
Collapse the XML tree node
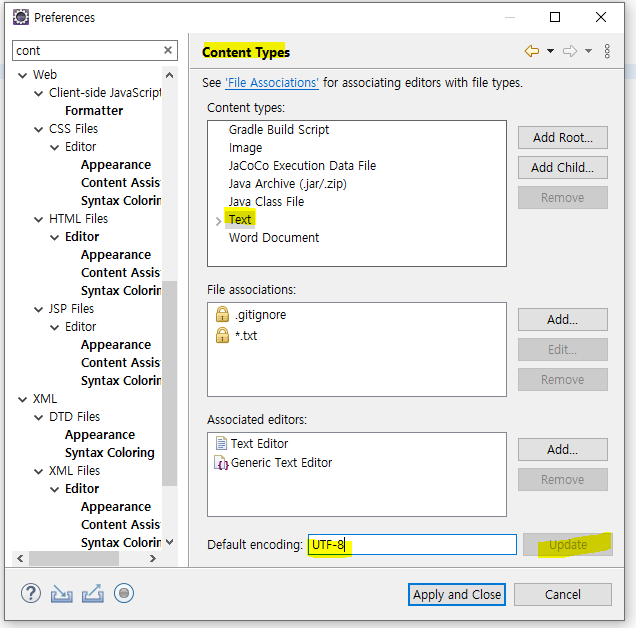23,400
